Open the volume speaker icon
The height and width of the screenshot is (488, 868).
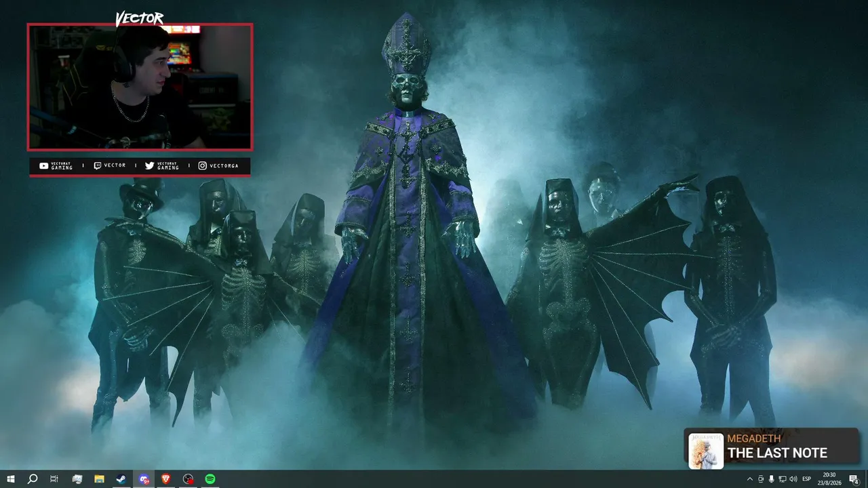(x=793, y=479)
